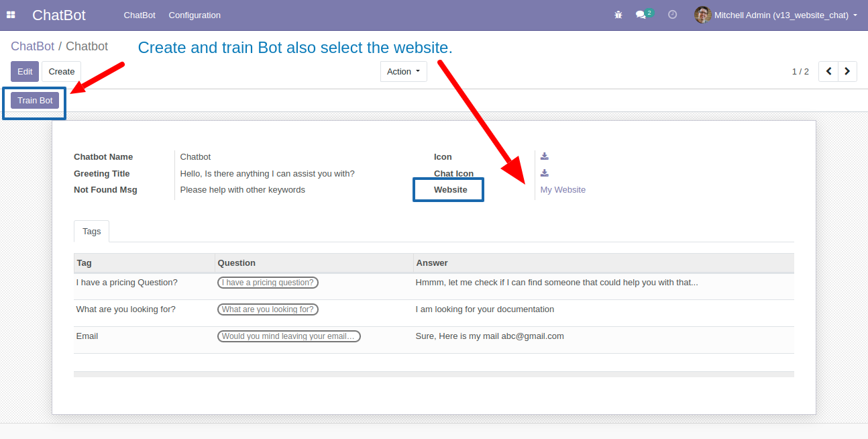Open the My Website link

point(563,190)
